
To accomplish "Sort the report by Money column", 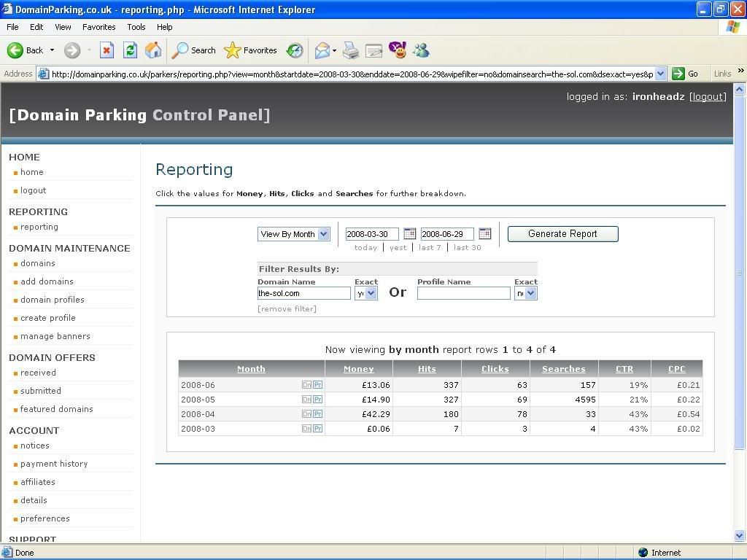I will 358,369.
